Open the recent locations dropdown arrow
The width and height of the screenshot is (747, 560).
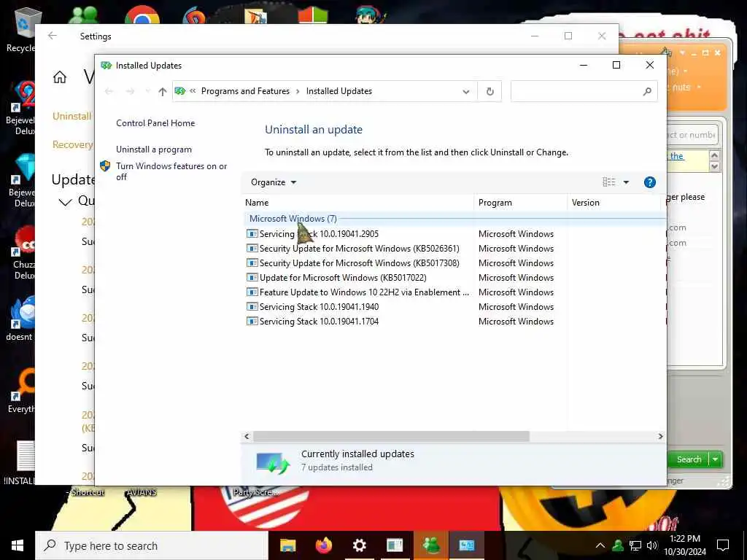click(x=147, y=91)
